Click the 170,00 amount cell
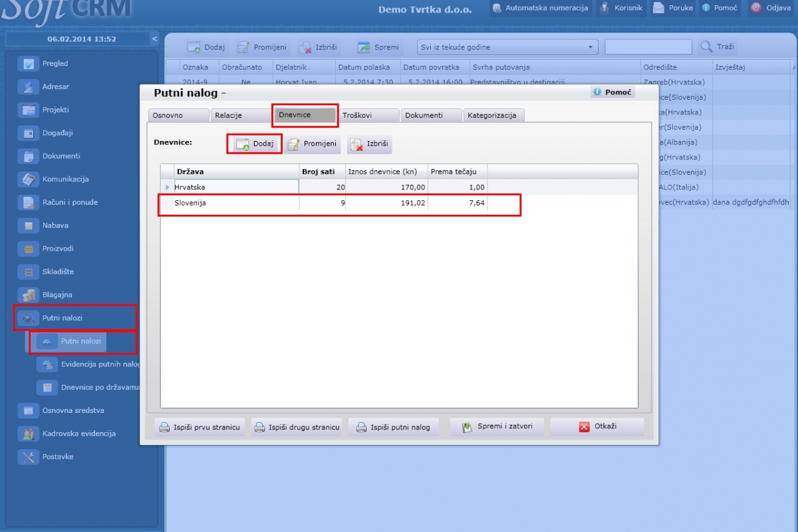The height and width of the screenshot is (532, 798). (x=386, y=188)
